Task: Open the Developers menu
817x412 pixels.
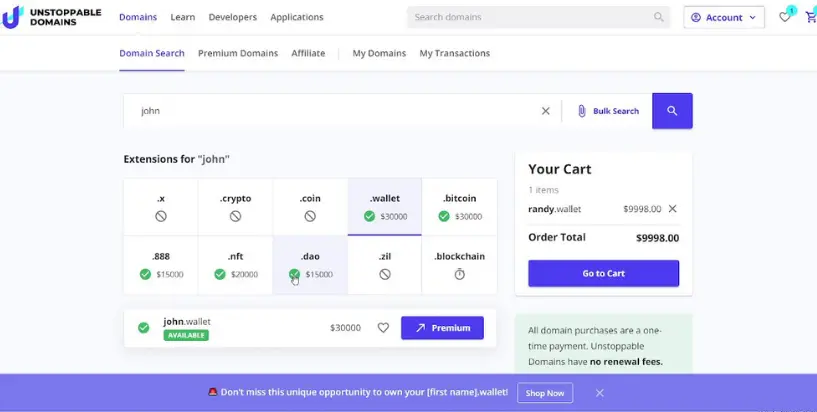Action: point(232,17)
